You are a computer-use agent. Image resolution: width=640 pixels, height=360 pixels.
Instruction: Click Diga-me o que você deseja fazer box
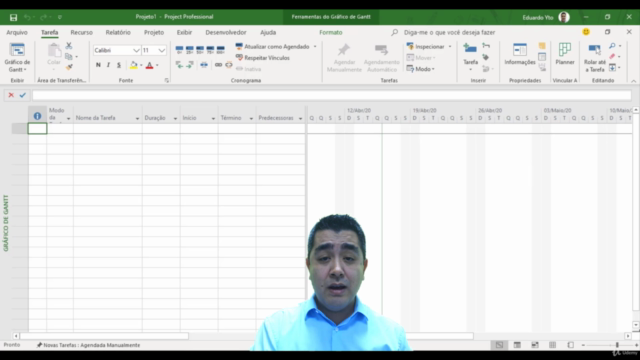click(x=449, y=32)
